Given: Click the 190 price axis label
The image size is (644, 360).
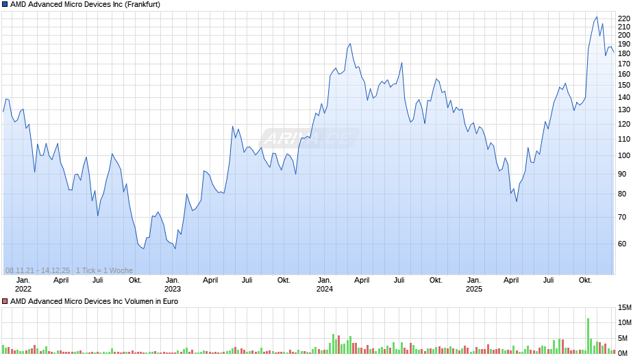Looking at the screenshot, I should pos(624,44).
